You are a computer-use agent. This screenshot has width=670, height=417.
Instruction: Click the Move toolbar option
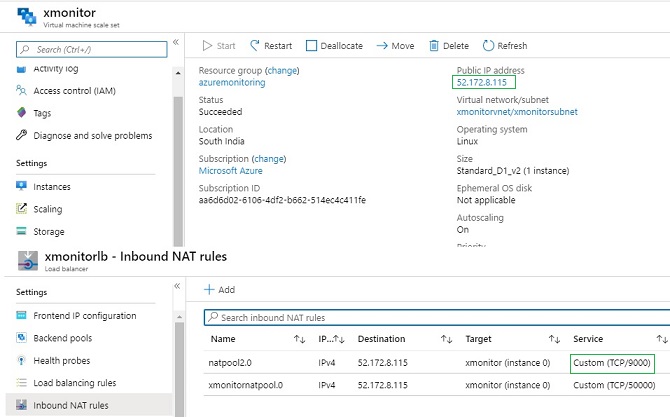pyautogui.click(x=395, y=46)
